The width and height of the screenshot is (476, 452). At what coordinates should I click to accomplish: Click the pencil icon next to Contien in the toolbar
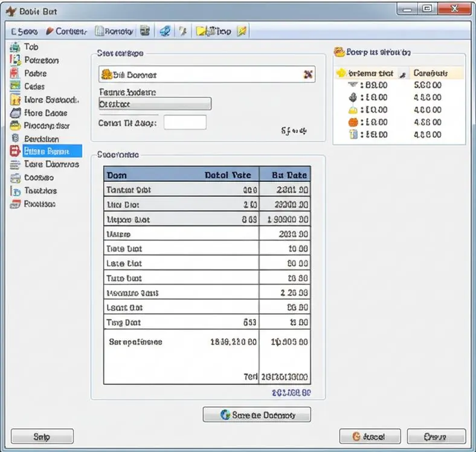(x=50, y=31)
